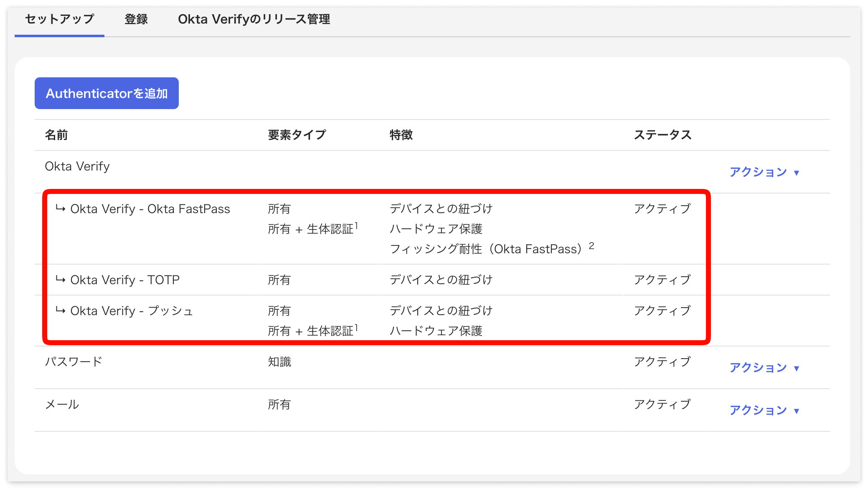Viewport: 868px width, 489px height.
Task: Click ハードウェア保護 in the FastPass row
Action: point(436,229)
